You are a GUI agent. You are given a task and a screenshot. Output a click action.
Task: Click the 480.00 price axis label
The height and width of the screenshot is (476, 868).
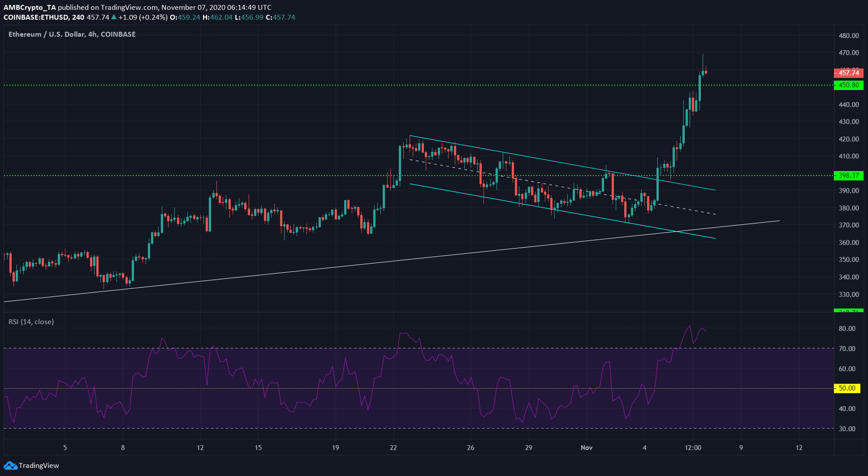click(849, 35)
